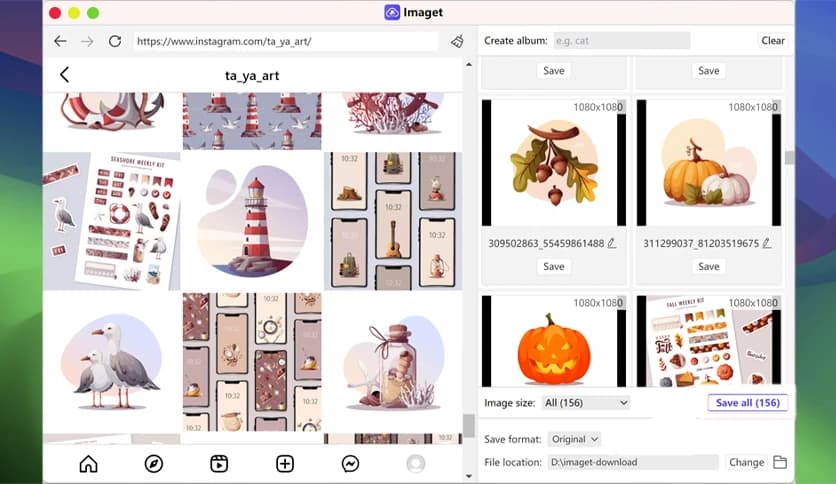Image resolution: width=836 pixels, height=484 pixels.
Task: Create a new post with plus icon
Action: pos(285,464)
